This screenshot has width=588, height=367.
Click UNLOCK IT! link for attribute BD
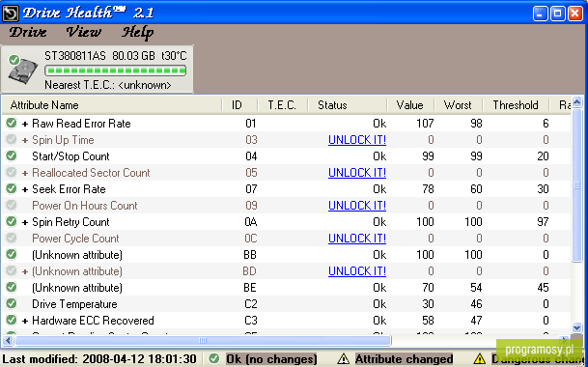tap(357, 271)
